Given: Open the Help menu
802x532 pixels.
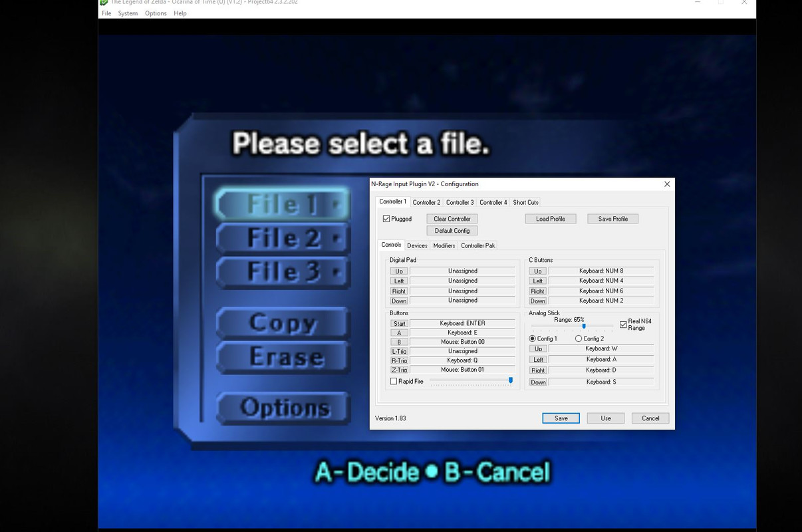Looking at the screenshot, I should click(180, 13).
